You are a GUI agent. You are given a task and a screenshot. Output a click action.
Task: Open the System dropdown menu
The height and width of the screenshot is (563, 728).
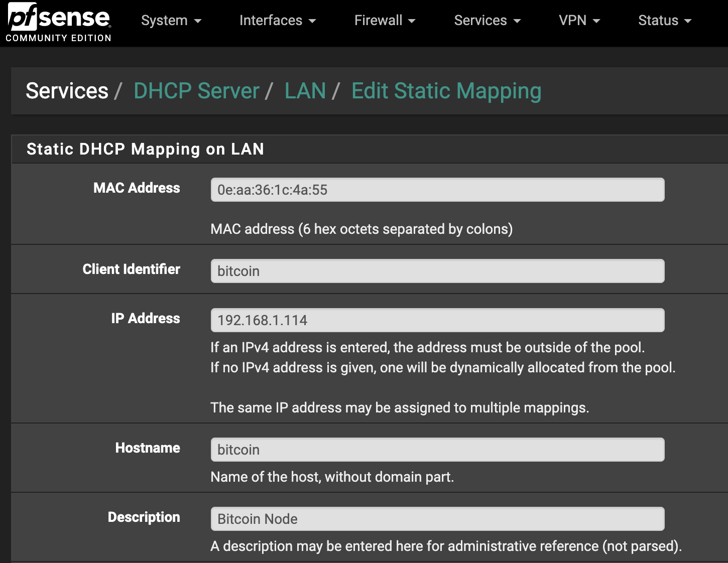pos(171,21)
